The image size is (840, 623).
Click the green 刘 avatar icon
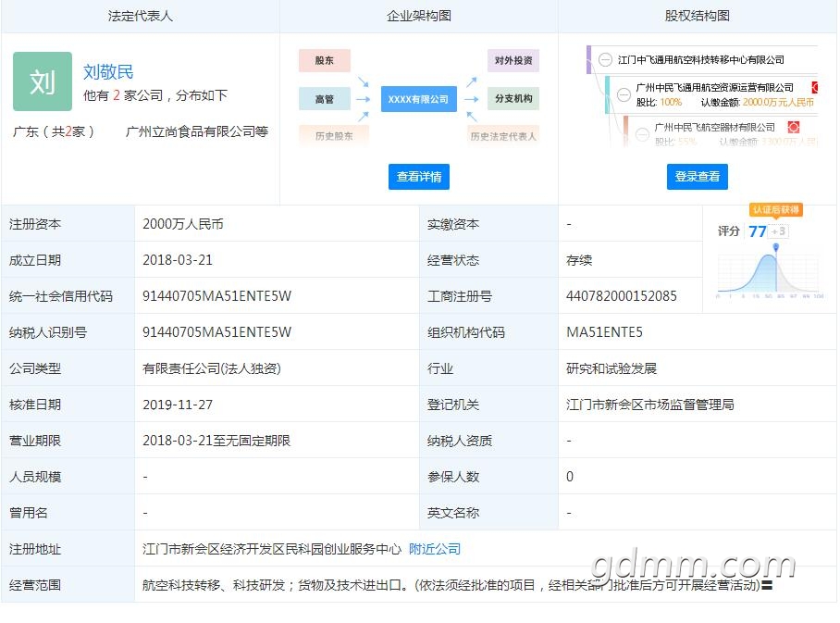click(43, 81)
